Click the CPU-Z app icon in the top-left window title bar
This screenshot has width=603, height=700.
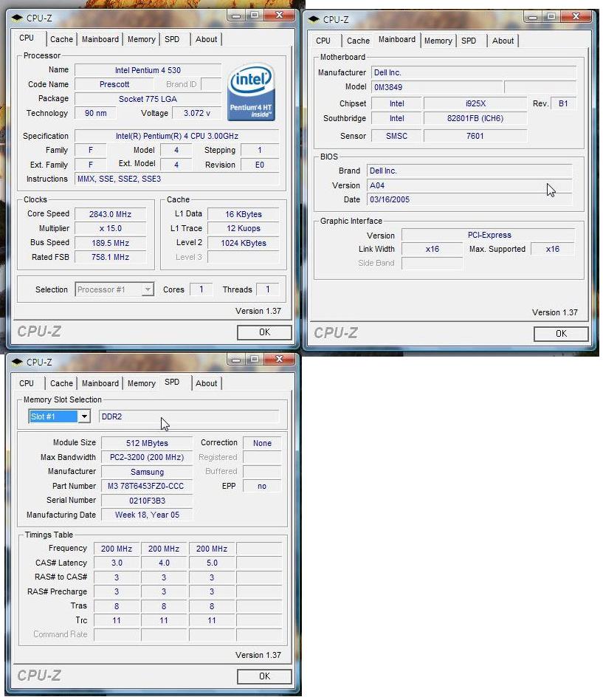click(17, 18)
